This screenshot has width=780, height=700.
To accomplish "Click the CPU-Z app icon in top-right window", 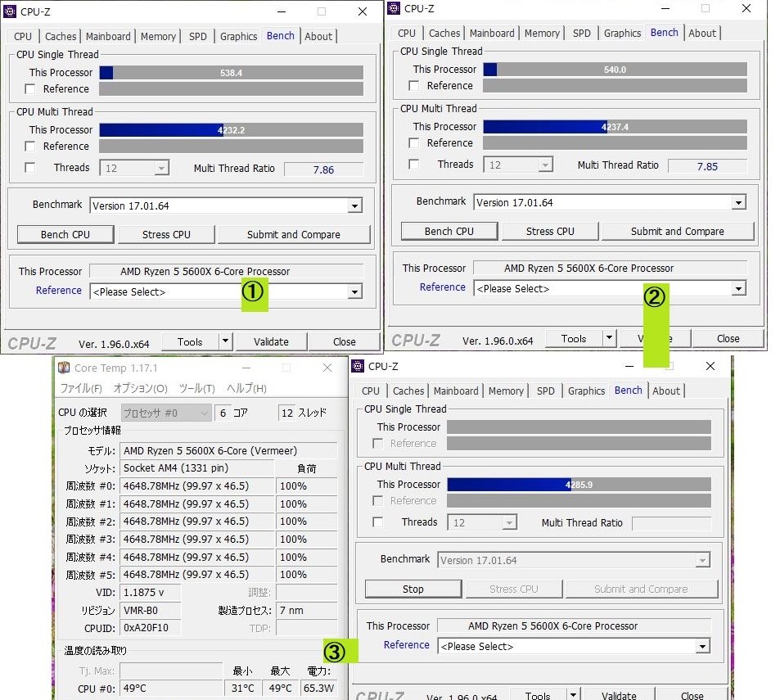I will point(394,8).
